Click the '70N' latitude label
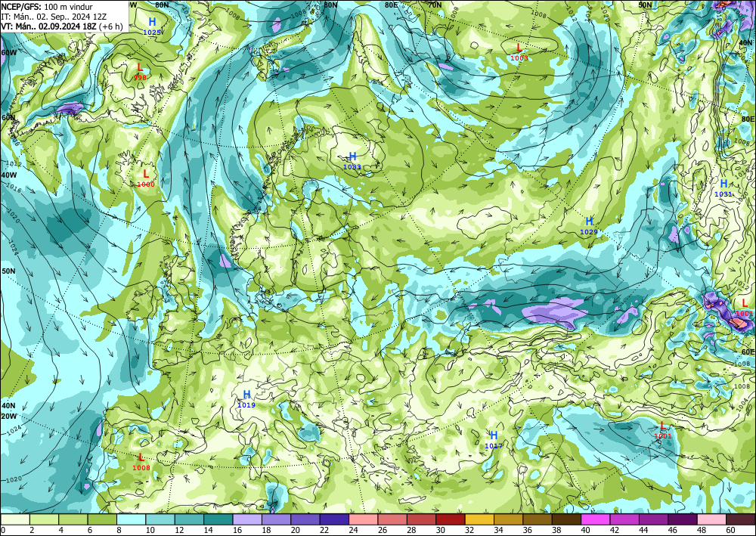Screen dimensions: 756x536 (x=435, y=5)
